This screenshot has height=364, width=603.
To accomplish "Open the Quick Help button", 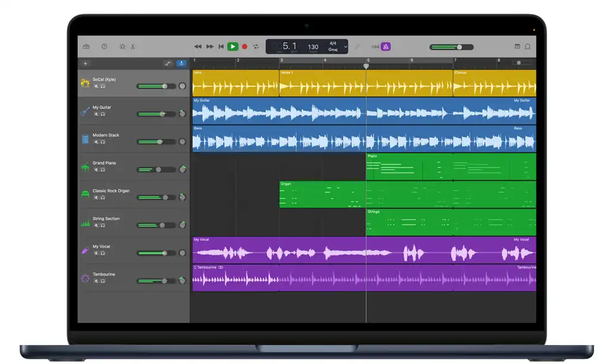I will click(x=104, y=46).
